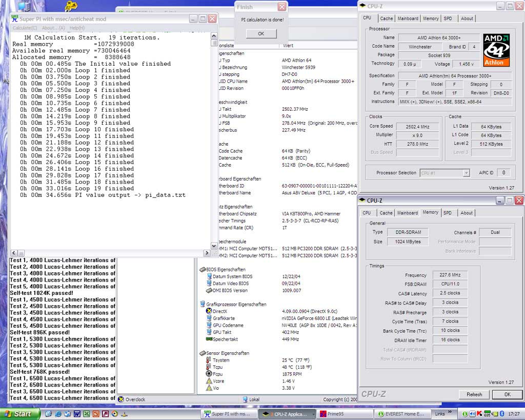Click the taskbar clock showing 17:27
This screenshot has width=525, height=420.
pos(514,414)
